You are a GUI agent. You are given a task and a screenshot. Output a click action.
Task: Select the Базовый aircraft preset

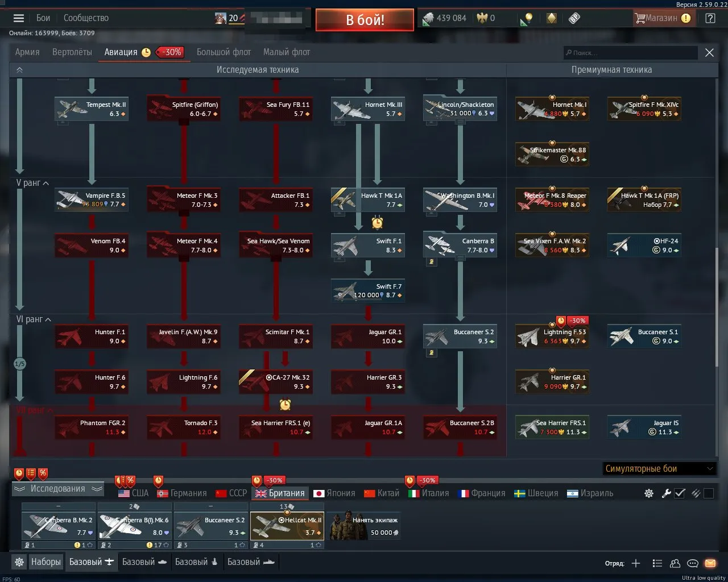coord(91,562)
